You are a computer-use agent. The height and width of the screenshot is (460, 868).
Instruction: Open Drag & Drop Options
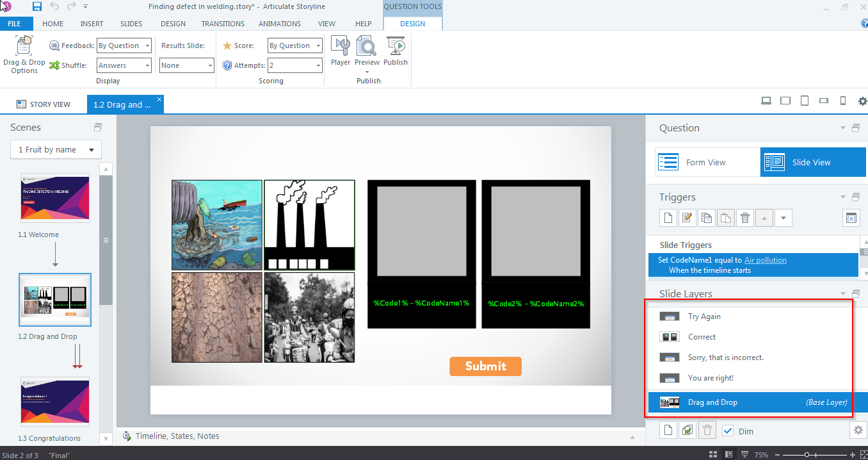[x=24, y=54]
